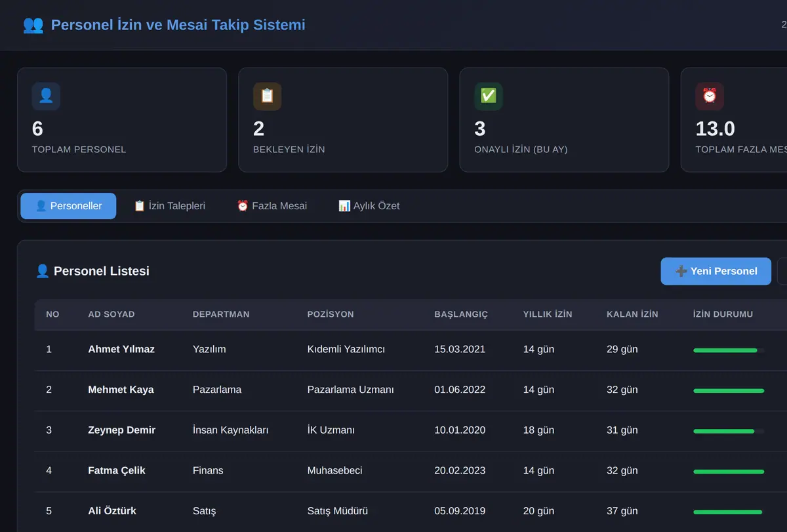This screenshot has width=787, height=532.
Task: Click the YILLIK İZİN column header
Action: pyautogui.click(x=548, y=314)
